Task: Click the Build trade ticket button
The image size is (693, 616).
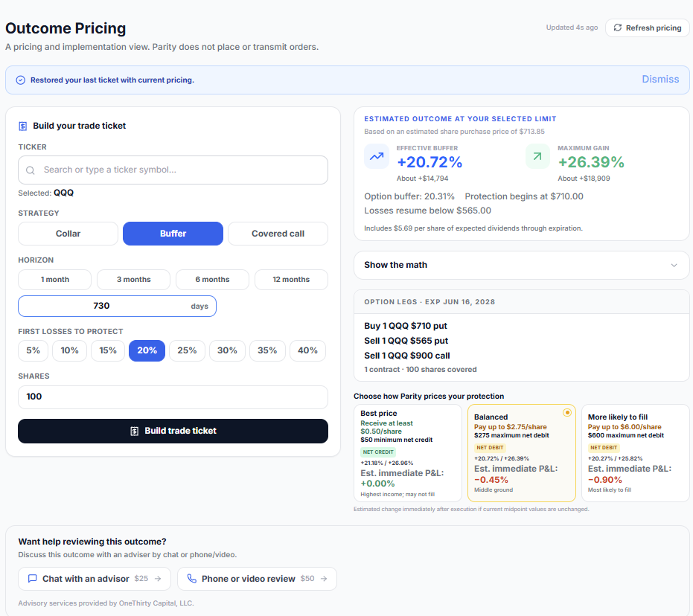Action: [173, 431]
